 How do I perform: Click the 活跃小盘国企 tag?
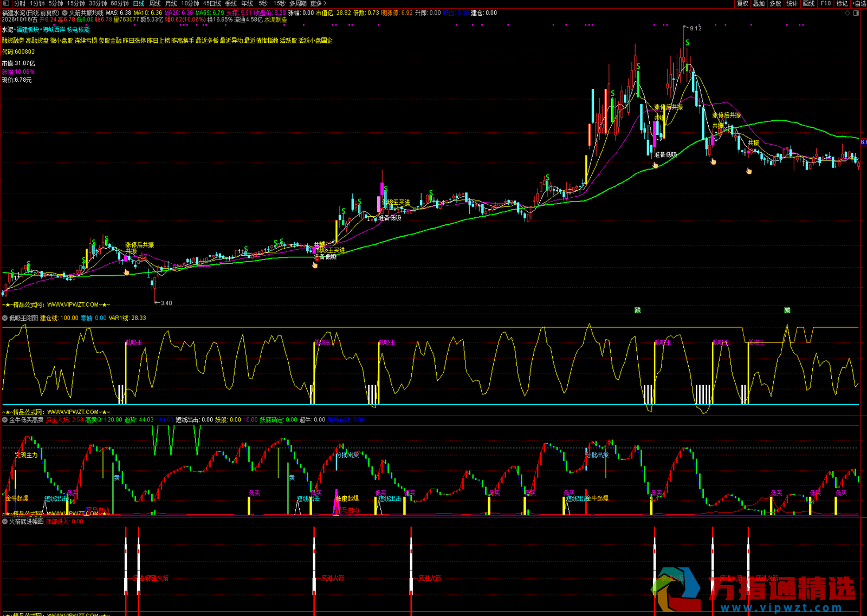(315, 41)
